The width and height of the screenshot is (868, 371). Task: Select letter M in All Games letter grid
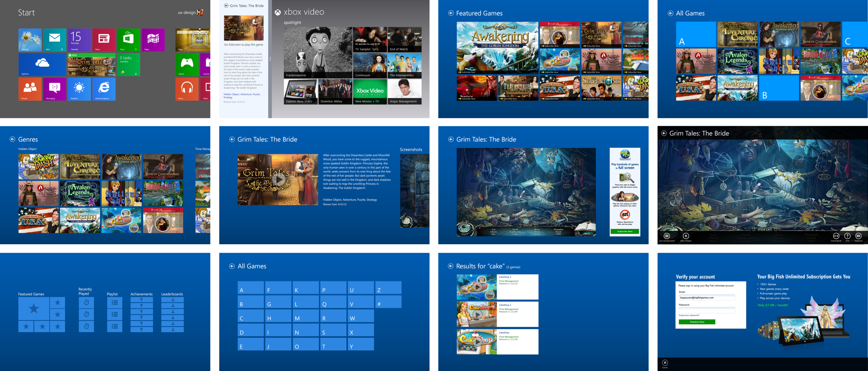point(306,316)
